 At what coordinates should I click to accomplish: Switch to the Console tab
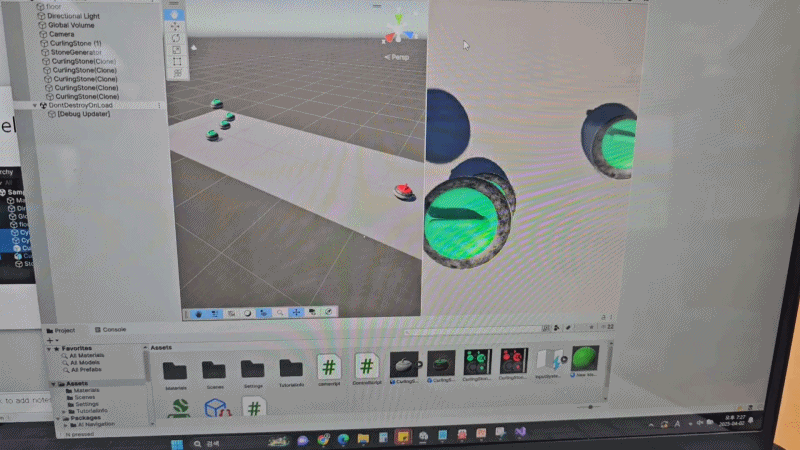click(x=110, y=330)
